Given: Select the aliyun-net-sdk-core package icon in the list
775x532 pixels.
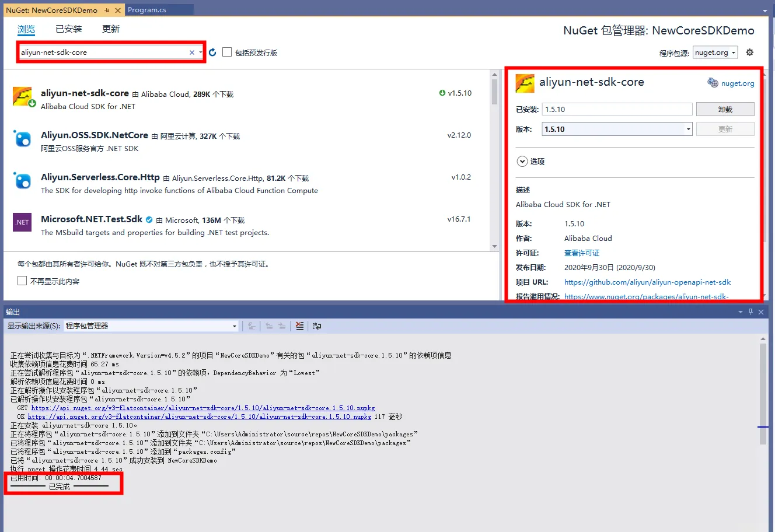Looking at the screenshot, I should click(23, 96).
